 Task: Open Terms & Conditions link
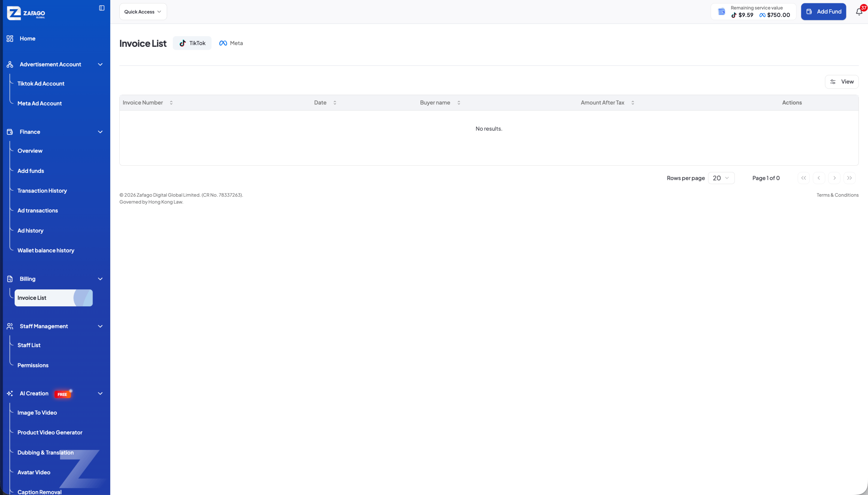point(837,195)
